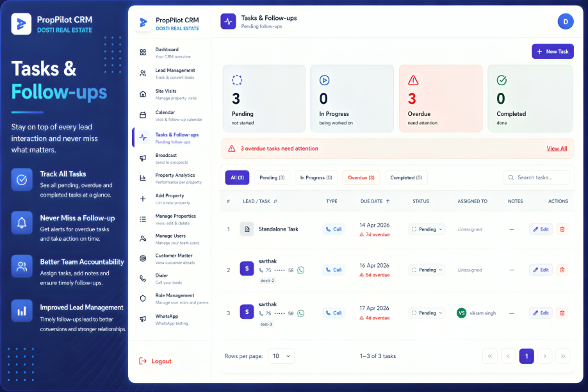Click View All overdue tasks link
The width and height of the screenshot is (588, 392).
pyautogui.click(x=557, y=149)
